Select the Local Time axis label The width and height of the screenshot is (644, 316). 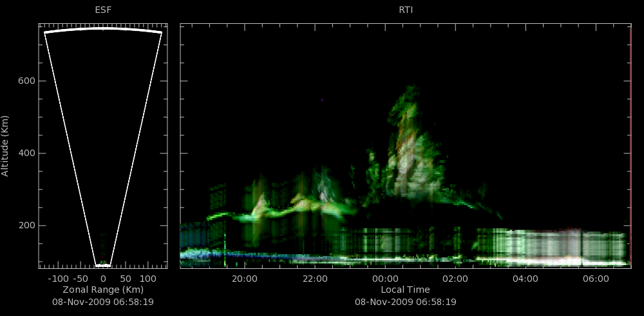(x=405, y=290)
